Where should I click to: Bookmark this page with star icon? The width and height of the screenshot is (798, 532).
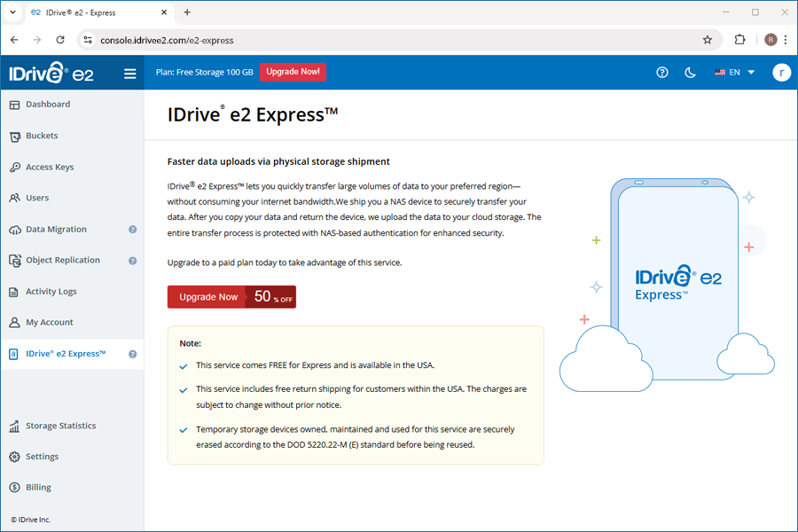708,40
